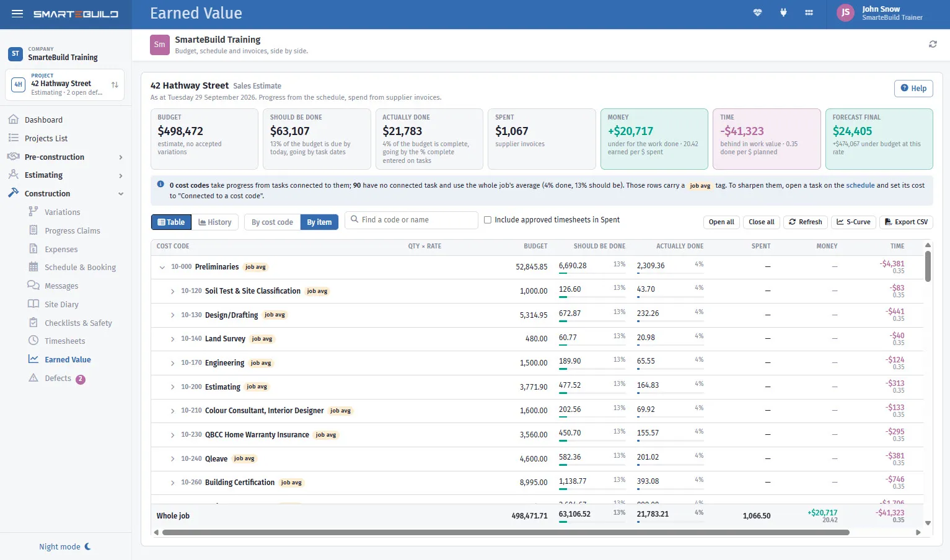Switch grouping to By cost code
Screen dimensions: 950x560
(272, 222)
